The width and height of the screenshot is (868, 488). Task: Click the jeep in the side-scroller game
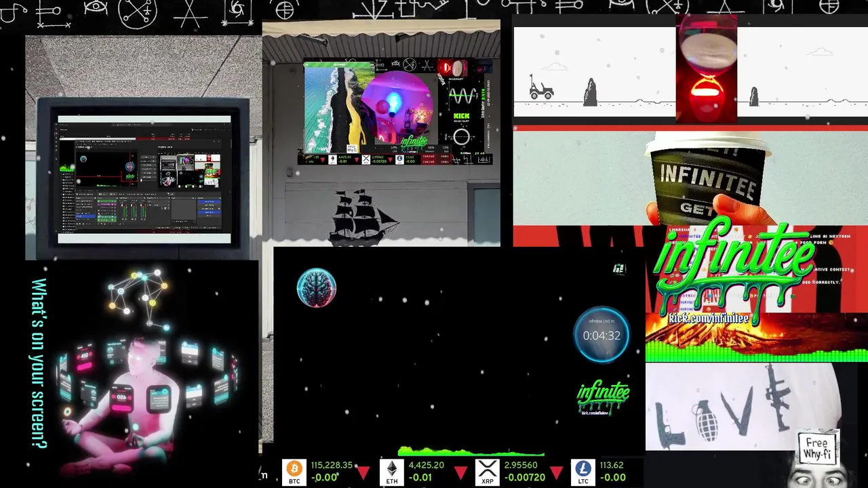[541, 88]
